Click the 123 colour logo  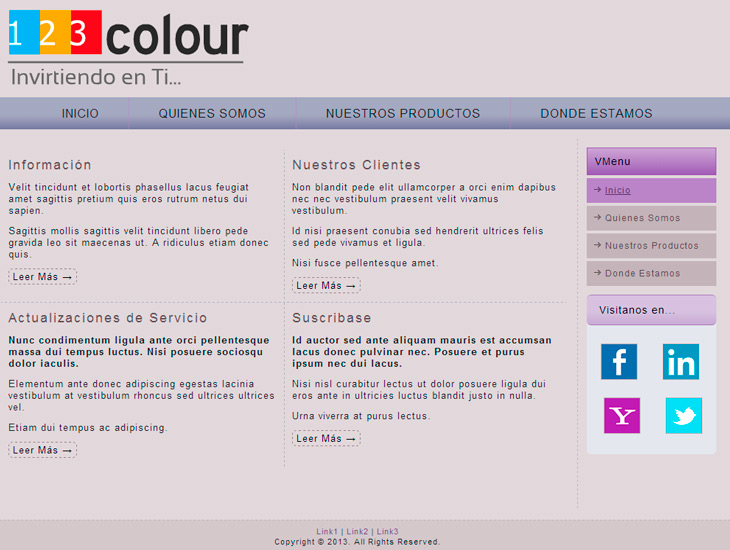pyautogui.click(x=127, y=47)
